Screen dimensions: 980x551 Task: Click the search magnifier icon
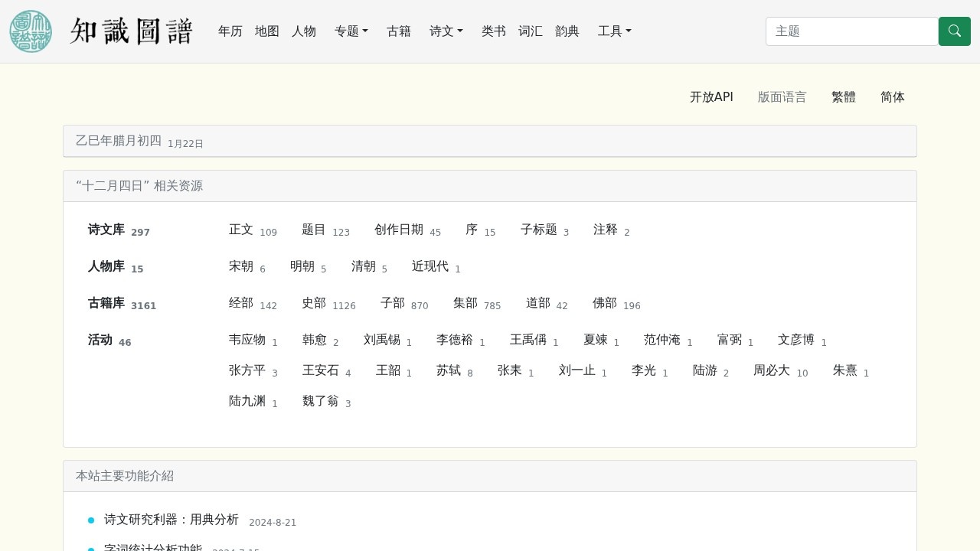coord(954,31)
